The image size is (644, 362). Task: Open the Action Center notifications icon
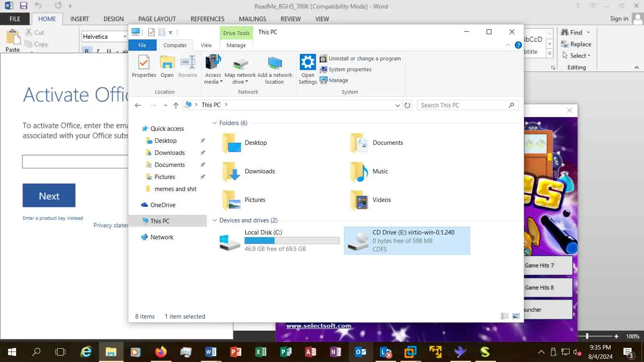pyautogui.click(x=628, y=352)
